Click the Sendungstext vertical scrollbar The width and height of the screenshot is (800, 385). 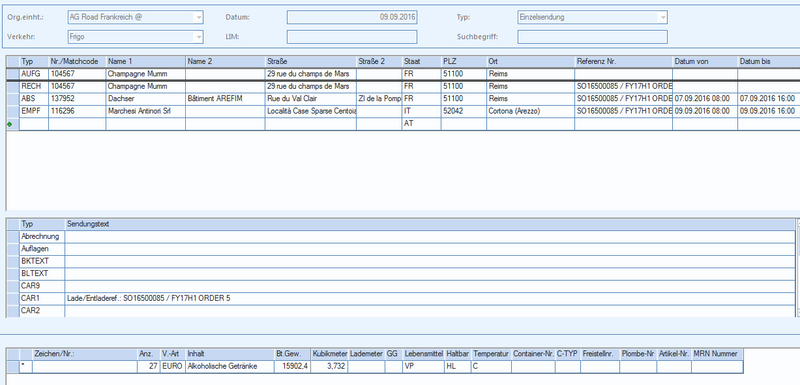click(x=798, y=268)
